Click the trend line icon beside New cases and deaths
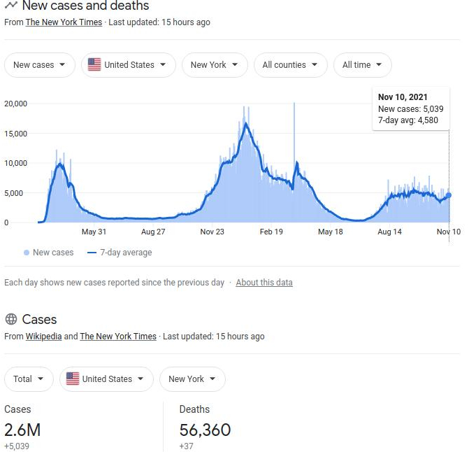Viewport: 476px width, 452px height. pyautogui.click(x=11, y=5)
